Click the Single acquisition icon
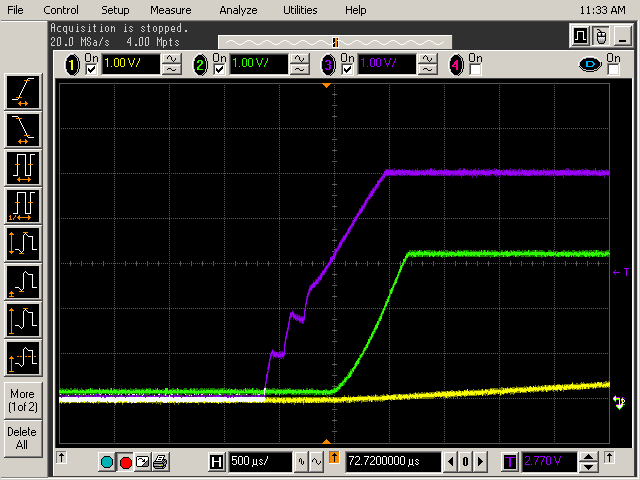 [143, 462]
